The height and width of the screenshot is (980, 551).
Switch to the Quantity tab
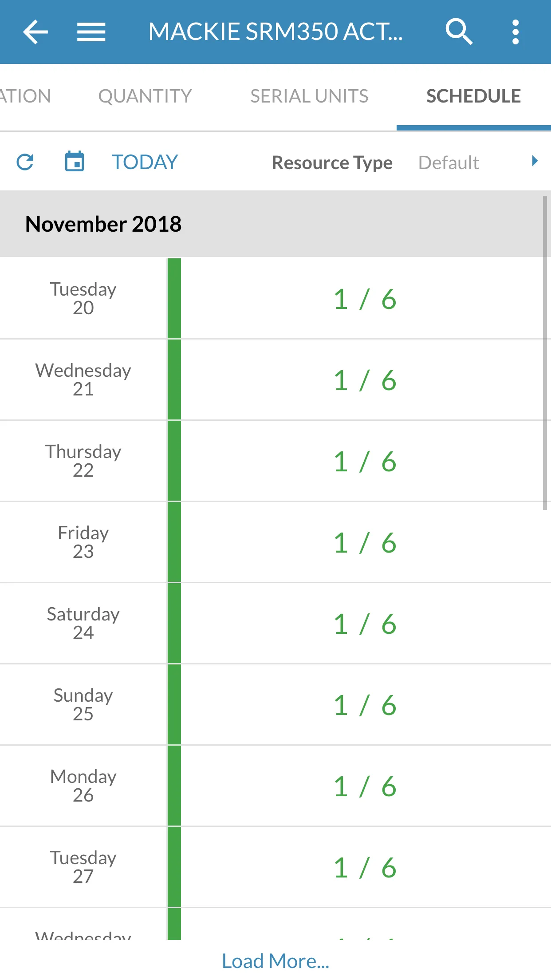pos(145,96)
